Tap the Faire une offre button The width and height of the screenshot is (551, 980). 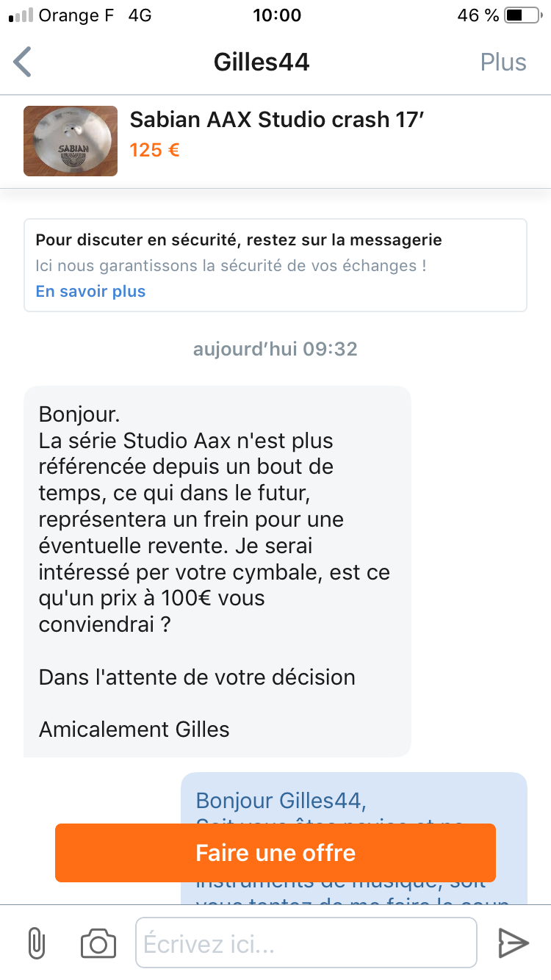(x=275, y=853)
